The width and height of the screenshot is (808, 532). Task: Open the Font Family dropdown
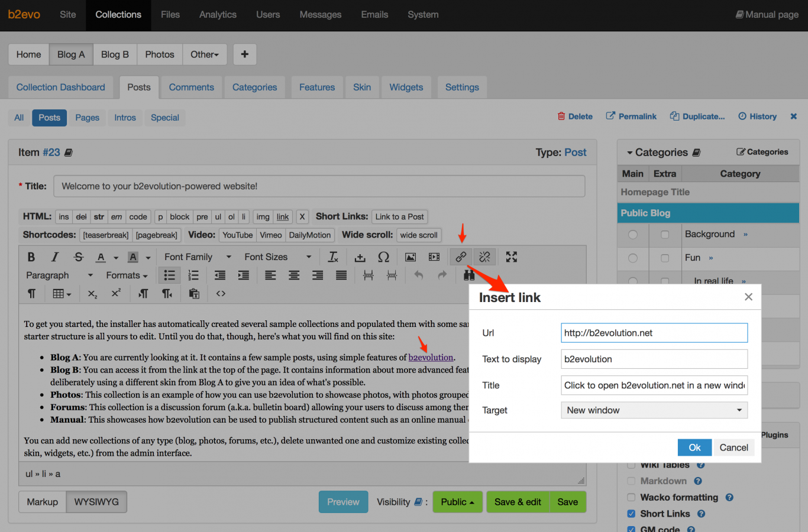pos(196,257)
